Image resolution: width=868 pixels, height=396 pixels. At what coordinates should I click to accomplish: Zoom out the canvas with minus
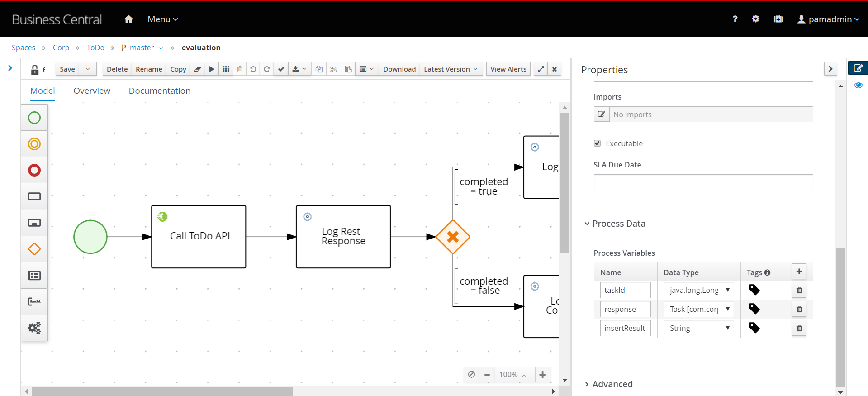pos(487,374)
